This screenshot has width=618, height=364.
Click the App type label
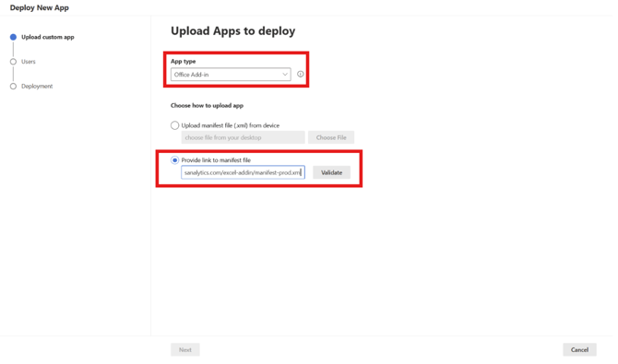pos(184,62)
